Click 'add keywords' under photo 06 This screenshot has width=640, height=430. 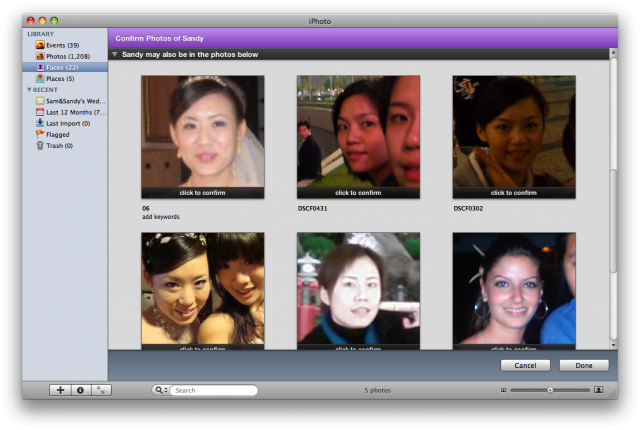tap(161, 217)
